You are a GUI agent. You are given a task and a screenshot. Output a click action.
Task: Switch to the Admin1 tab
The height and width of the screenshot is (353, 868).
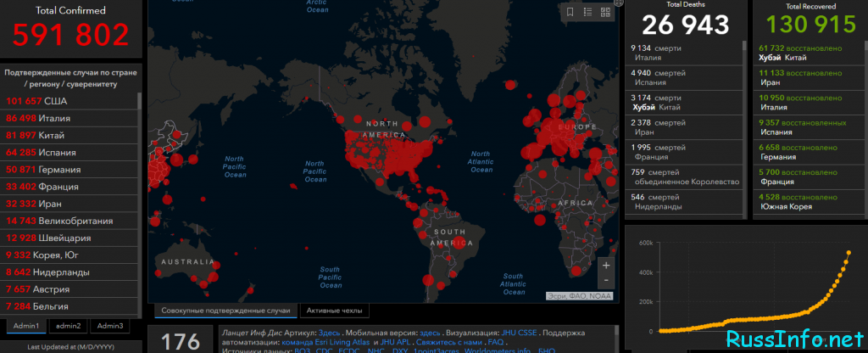coord(26,326)
